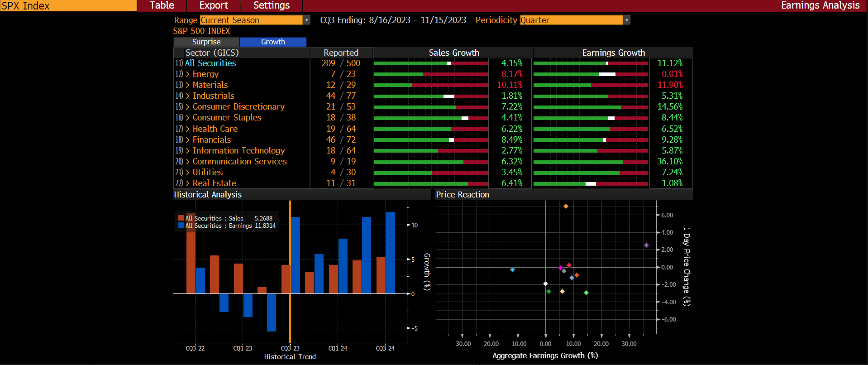Open the Periodicity dropdown arrow
The width and height of the screenshot is (868, 365).
[627, 20]
